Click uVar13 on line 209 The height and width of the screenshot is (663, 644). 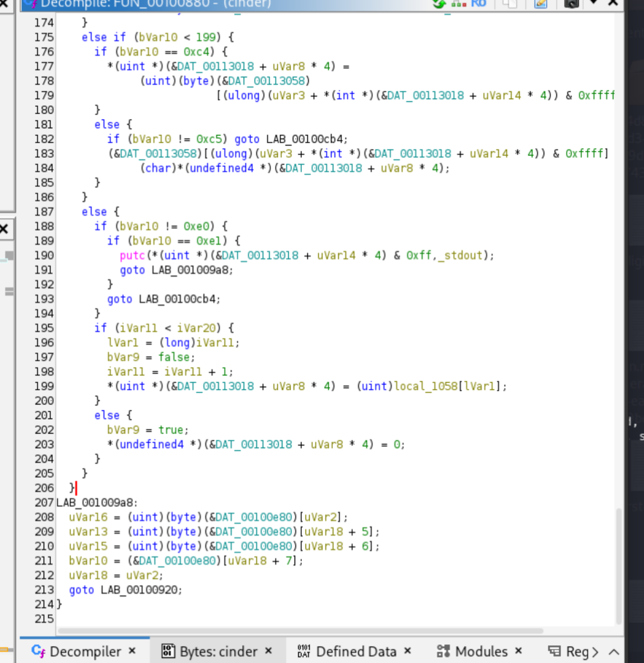coord(88,531)
